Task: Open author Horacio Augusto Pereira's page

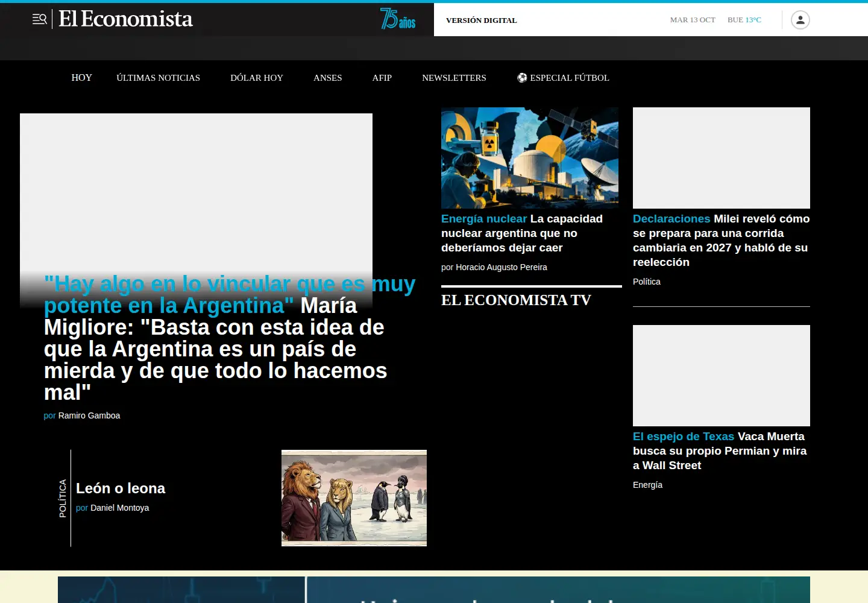Action: click(502, 267)
